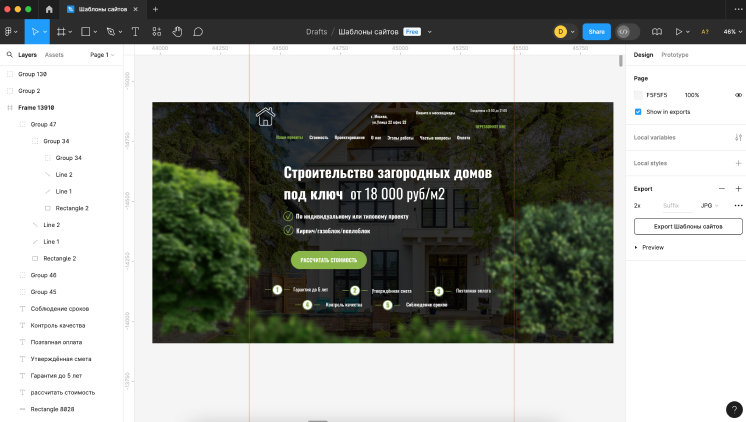Open the 46% zoom level dropdown
This screenshot has height=422, width=746.
click(732, 31)
